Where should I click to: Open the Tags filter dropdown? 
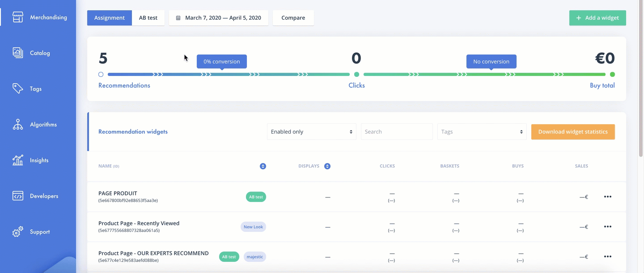[x=482, y=132]
